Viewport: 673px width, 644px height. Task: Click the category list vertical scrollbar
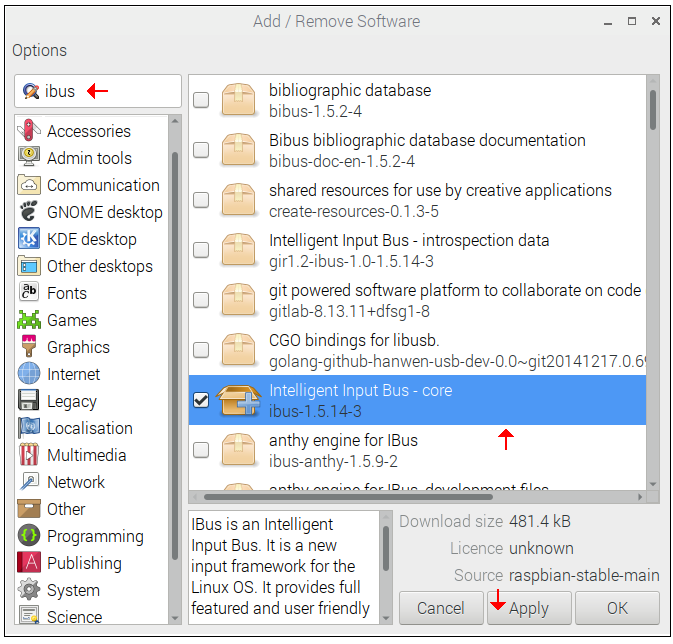click(x=175, y=355)
